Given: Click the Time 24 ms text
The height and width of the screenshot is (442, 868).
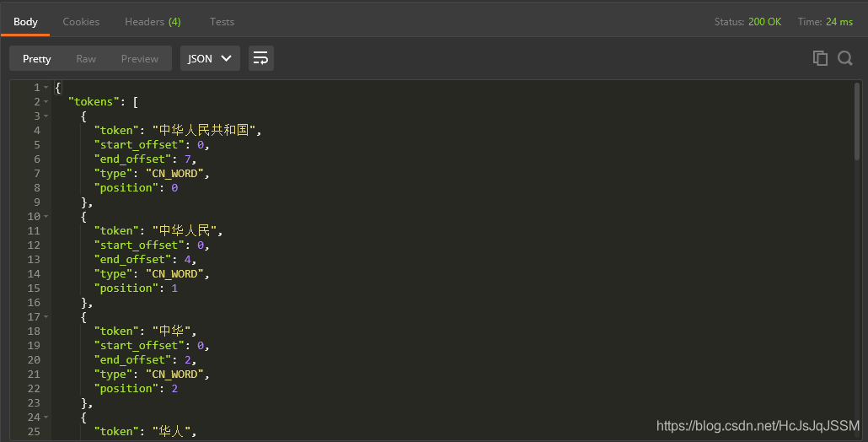Looking at the screenshot, I should click(825, 22).
